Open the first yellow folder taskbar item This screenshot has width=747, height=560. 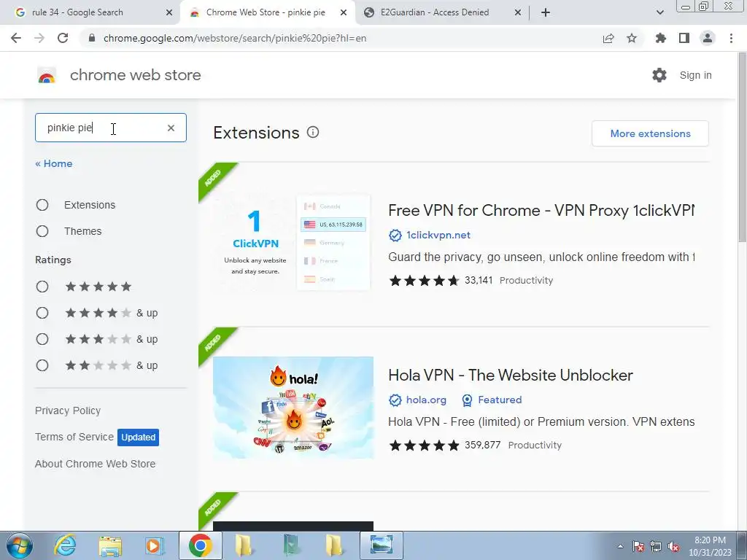pyautogui.click(x=244, y=545)
